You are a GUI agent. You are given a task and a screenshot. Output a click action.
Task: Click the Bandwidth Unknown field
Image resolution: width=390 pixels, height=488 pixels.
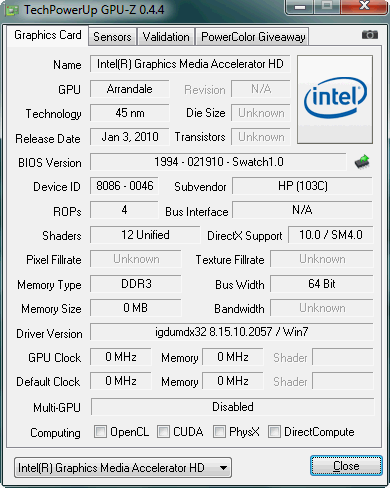[322, 308]
